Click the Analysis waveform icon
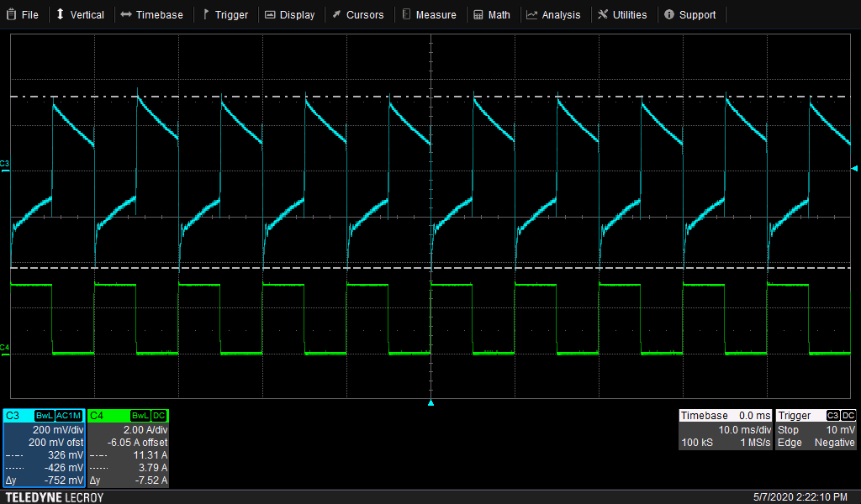 [x=532, y=13]
